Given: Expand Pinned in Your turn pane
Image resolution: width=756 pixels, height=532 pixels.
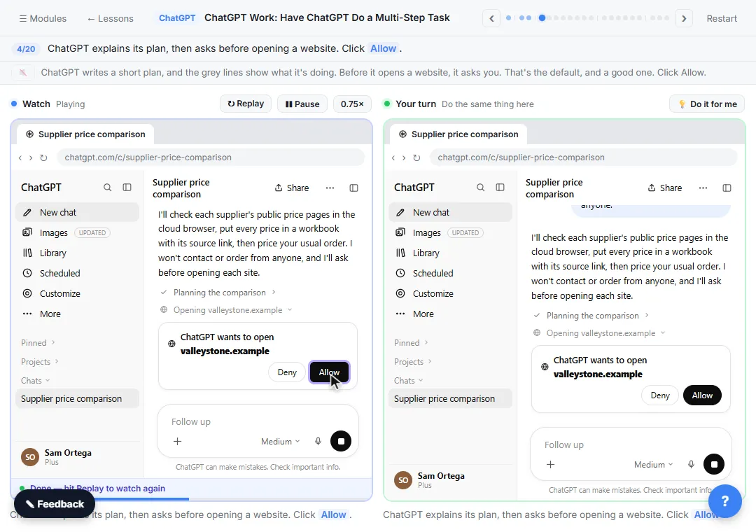Looking at the screenshot, I should point(412,342).
